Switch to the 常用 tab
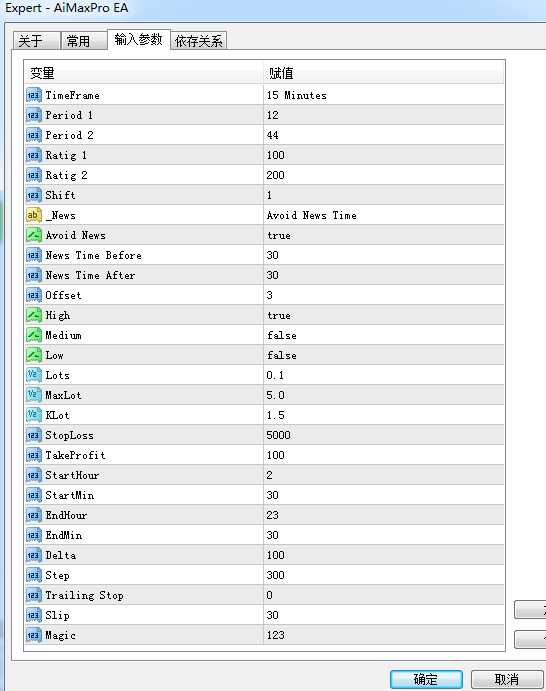The height and width of the screenshot is (691, 546). [84, 41]
